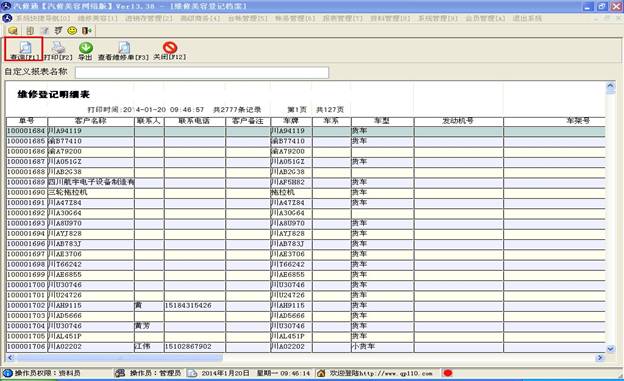624x381 pixels.
Task: Select the row with order 100001684
Action: pyautogui.click(x=306, y=131)
